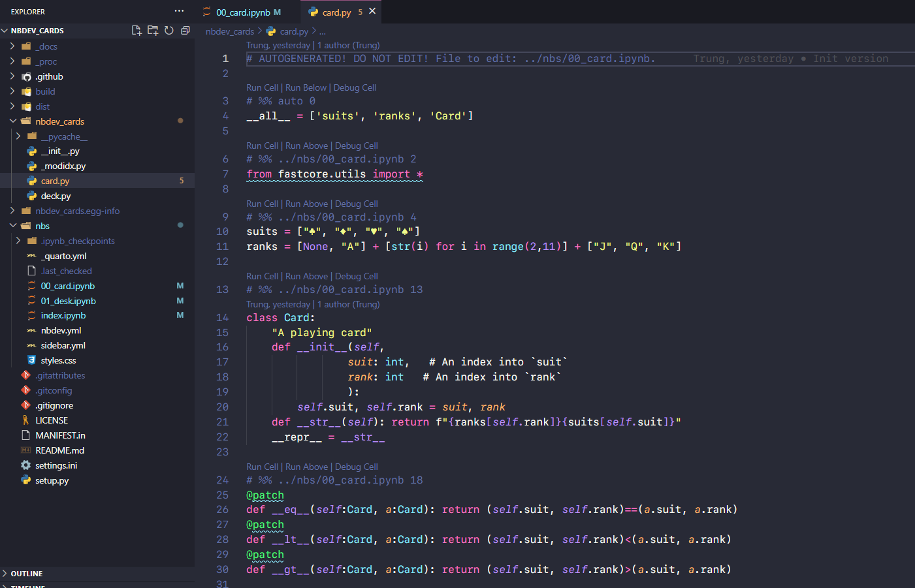This screenshot has width=915, height=588.
Task: Click the license icon beside LICENSE
Action: click(26, 420)
